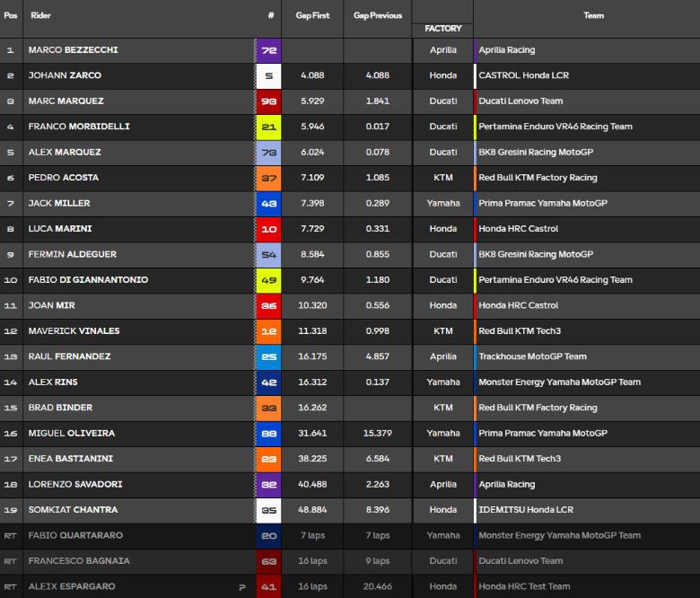
Task: Click rider name FABIO QUARTARARO
Action: click(x=75, y=535)
